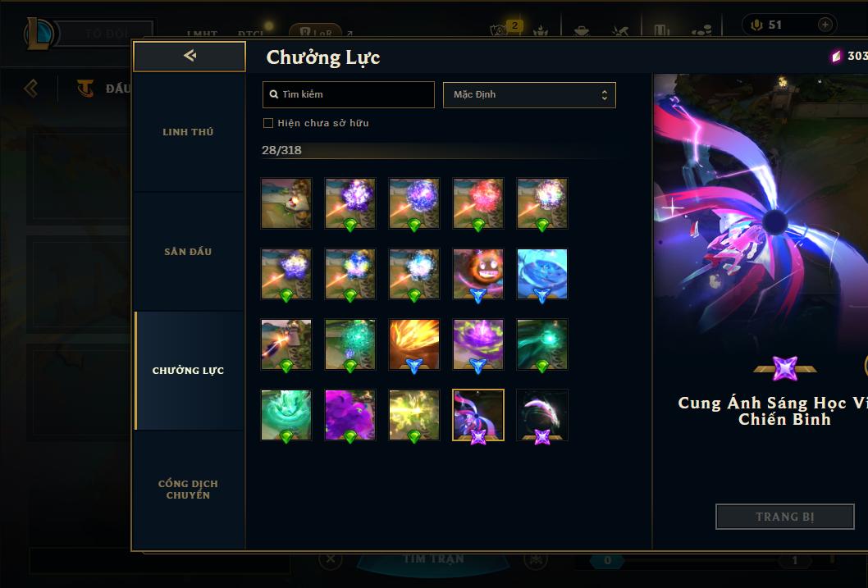The height and width of the screenshot is (588, 868).
Task: Select the highlighted Cung Ánh Sáng boom thumbnail
Action: click(478, 415)
